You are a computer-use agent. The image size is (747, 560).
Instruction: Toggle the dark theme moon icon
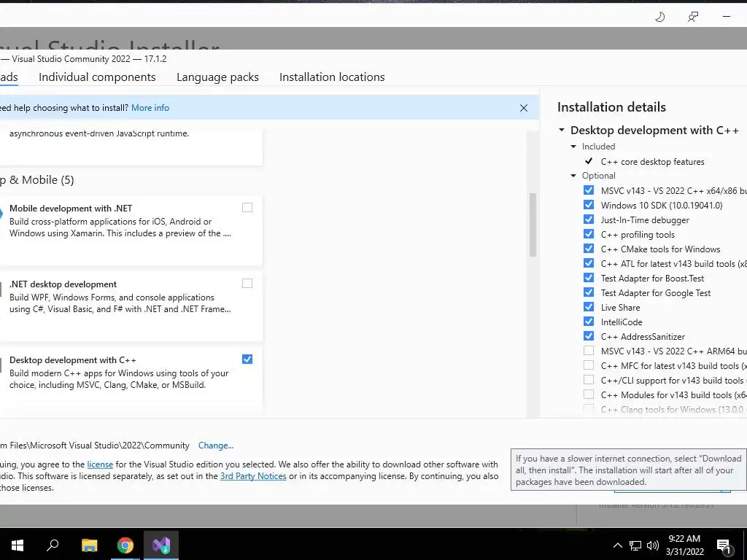click(659, 17)
